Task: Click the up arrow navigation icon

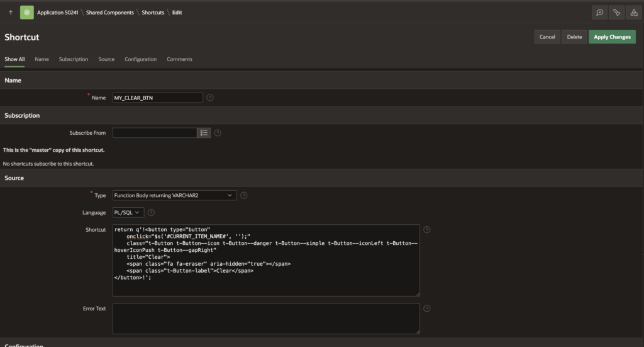Action: [11, 13]
